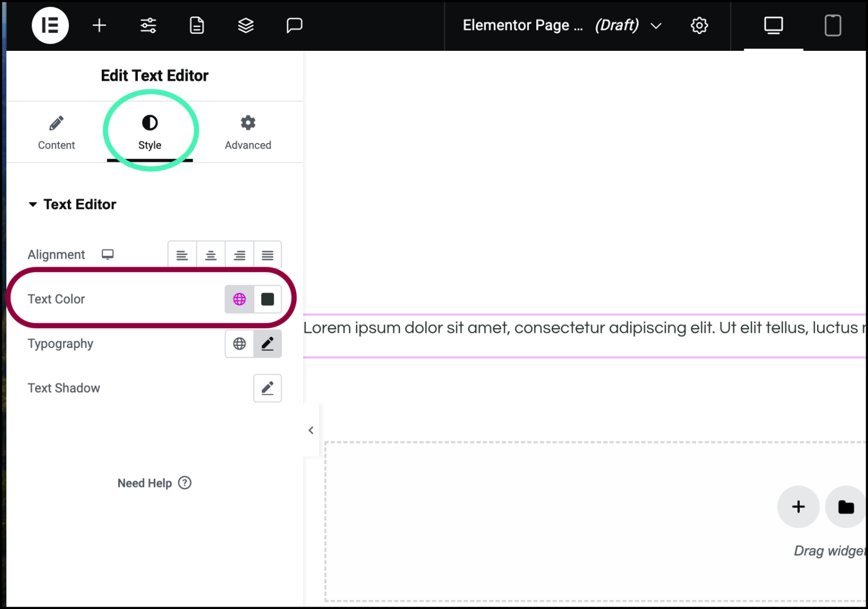The height and width of the screenshot is (609, 868).
Task: Pick the Text Color swatch
Action: pos(267,299)
